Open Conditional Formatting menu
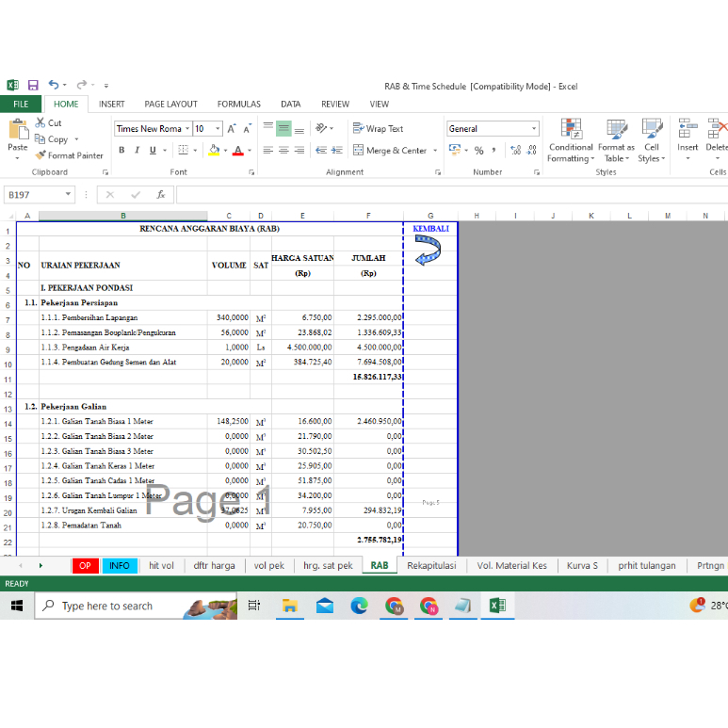728x728 pixels. 571,141
